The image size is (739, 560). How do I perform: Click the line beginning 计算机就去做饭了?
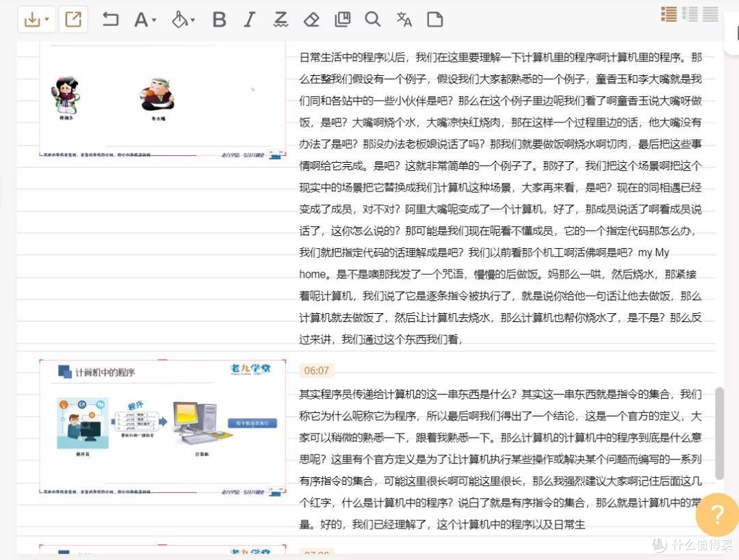[x=500, y=317]
